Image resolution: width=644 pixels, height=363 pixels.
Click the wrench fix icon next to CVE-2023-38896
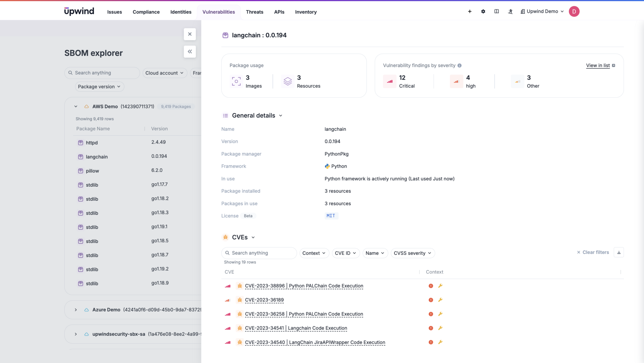click(440, 286)
